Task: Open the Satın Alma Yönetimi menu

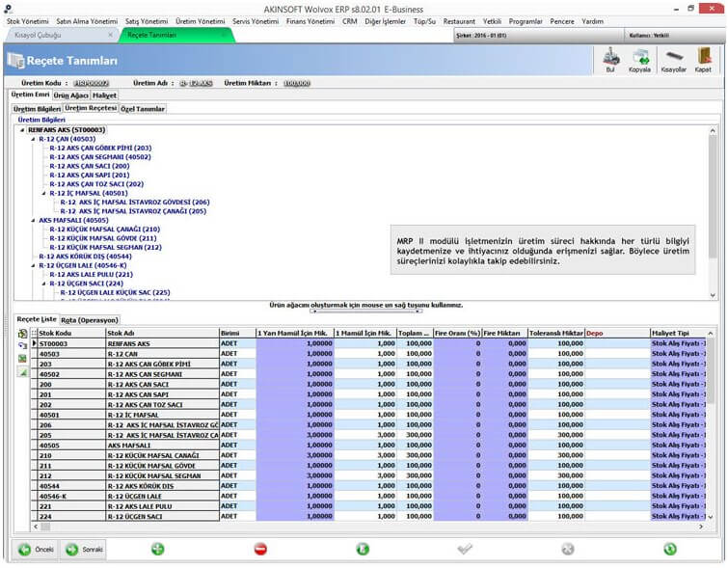Action: (87, 21)
